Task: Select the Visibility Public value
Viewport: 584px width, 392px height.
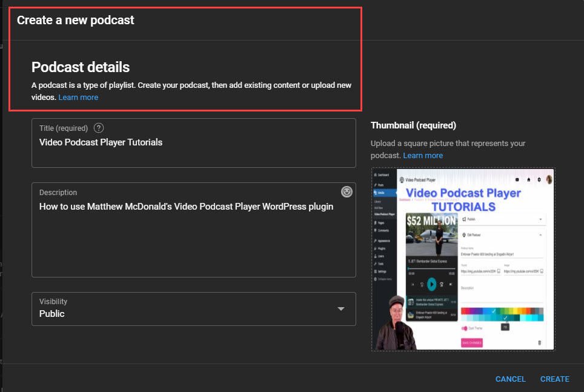Action: [x=51, y=314]
